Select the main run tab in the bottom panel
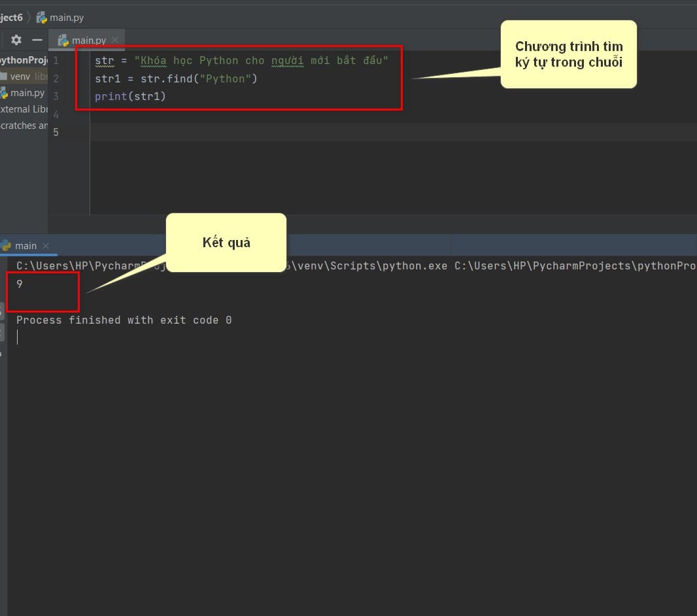 coord(25,246)
